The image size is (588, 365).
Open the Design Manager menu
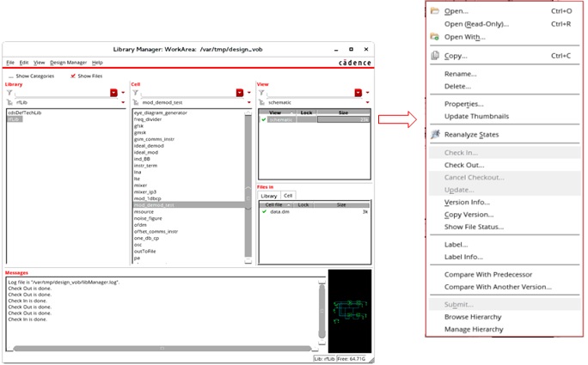68,63
